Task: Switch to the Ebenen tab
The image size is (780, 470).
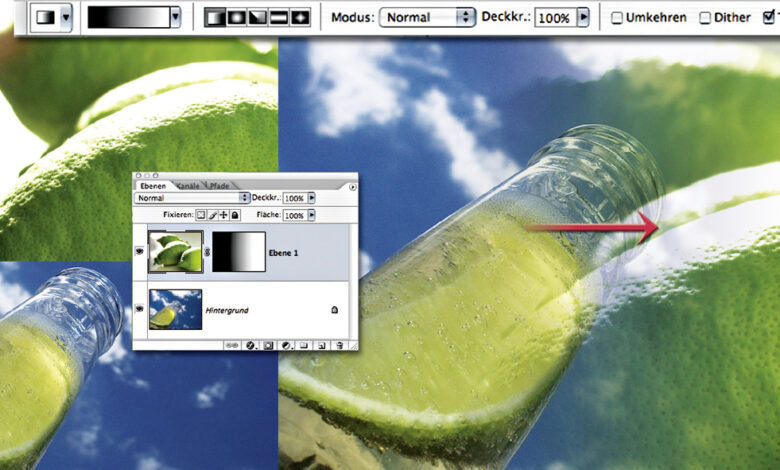Action: coord(153,186)
